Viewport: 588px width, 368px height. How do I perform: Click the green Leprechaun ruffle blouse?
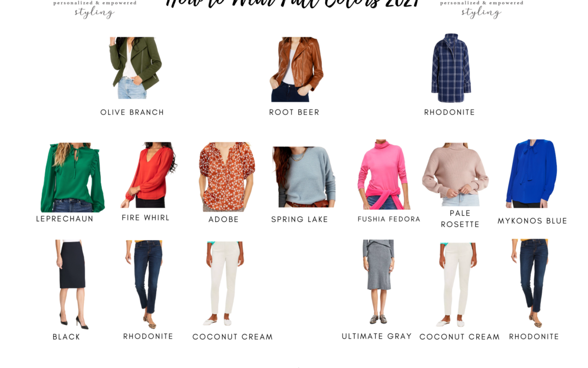72,177
